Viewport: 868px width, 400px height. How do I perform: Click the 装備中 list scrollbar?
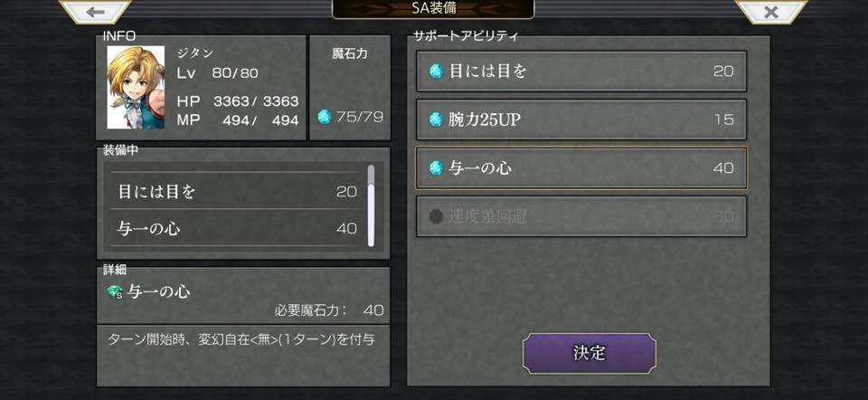click(x=371, y=205)
